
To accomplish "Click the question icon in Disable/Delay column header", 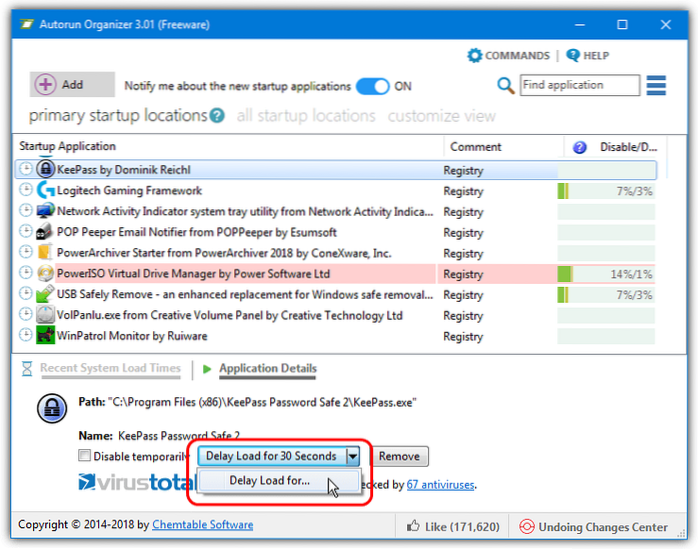I will point(579,147).
